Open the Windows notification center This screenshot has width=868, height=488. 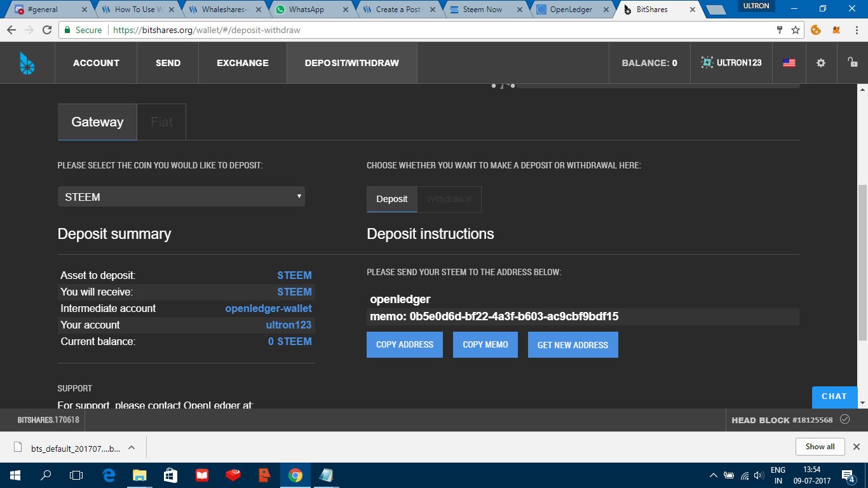(x=848, y=475)
